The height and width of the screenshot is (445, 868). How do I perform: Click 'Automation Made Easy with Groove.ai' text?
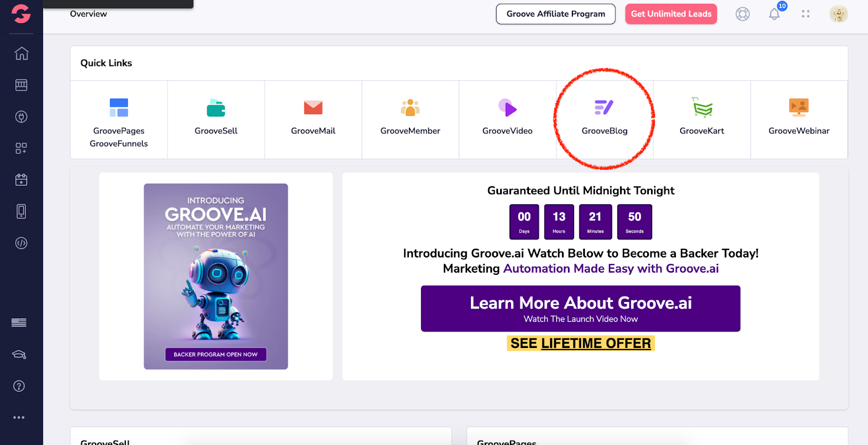pos(611,269)
